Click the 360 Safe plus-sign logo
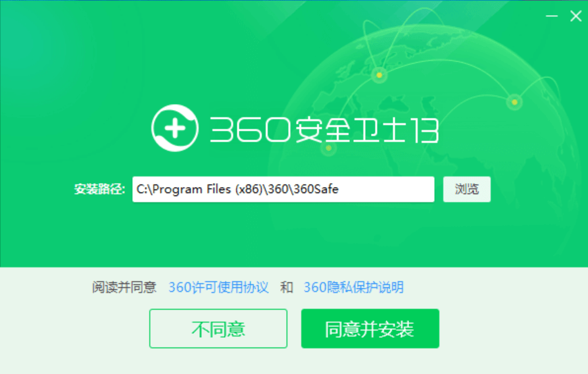The width and height of the screenshot is (588, 374). [175, 128]
